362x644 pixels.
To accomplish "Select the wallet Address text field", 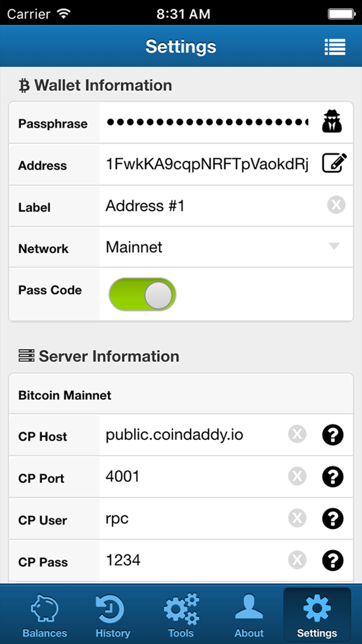I will click(208, 164).
